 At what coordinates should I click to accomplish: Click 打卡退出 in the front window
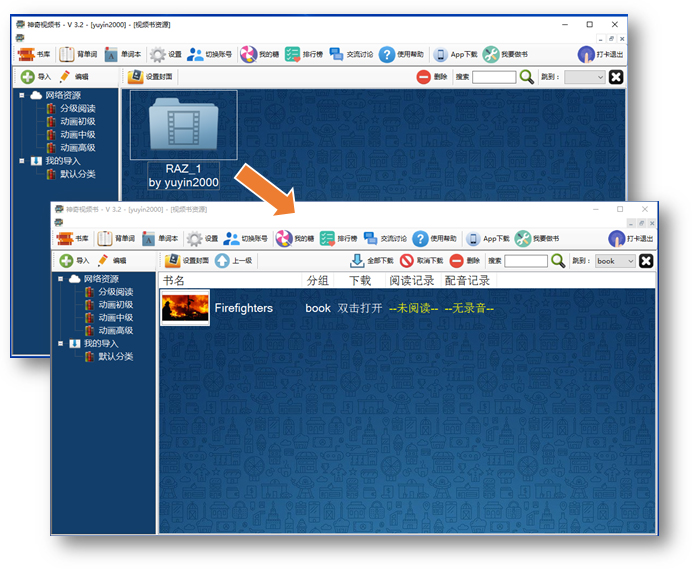[630, 238]
